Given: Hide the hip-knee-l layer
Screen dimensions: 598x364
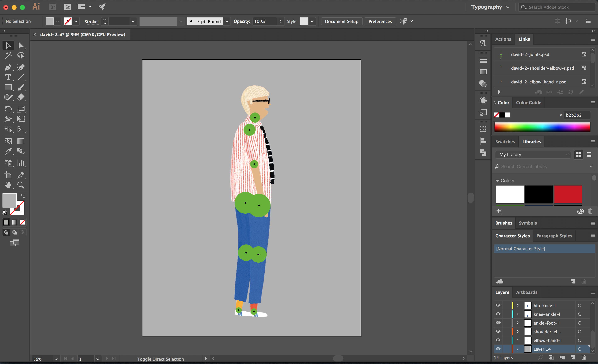Looking at the screenshot, I should point(498,305).
